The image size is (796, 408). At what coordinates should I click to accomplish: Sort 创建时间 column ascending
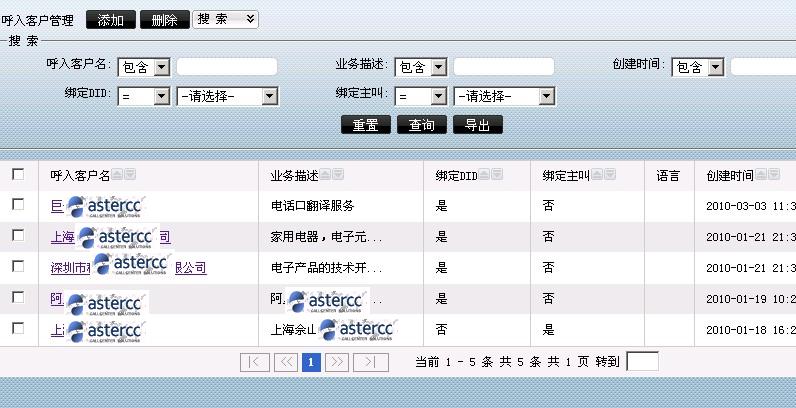[761, 175]
